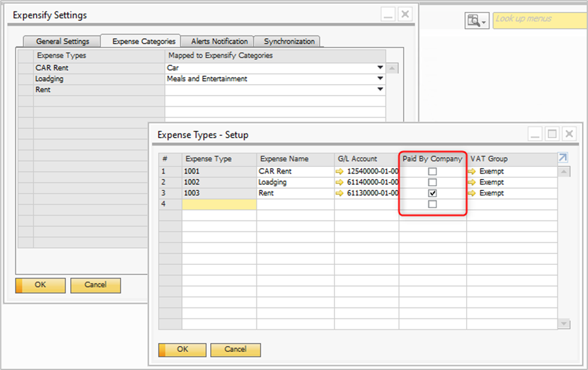588x370 pixels.
Task: Open the menu search magnifier icon
Action: (x=474, y=20)
